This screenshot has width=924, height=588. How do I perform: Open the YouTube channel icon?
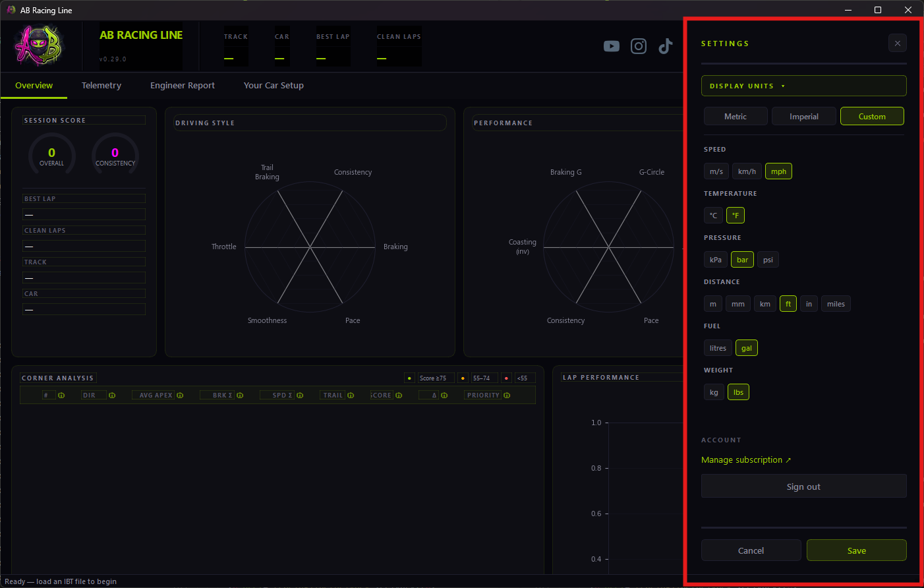(612, 46)
